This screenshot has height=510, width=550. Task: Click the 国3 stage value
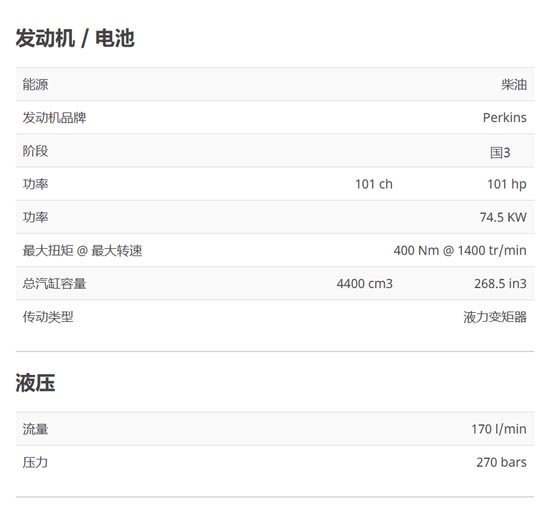pos(500,152)
